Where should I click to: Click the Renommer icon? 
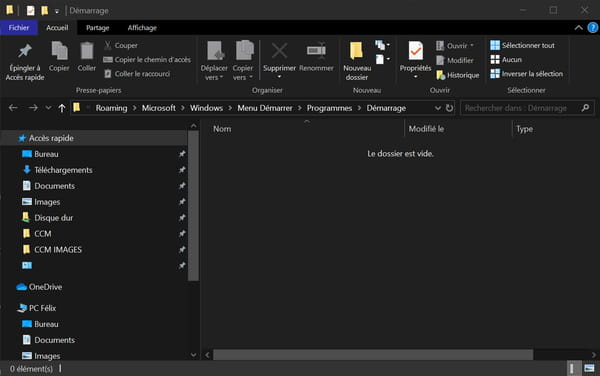[316, 51]
